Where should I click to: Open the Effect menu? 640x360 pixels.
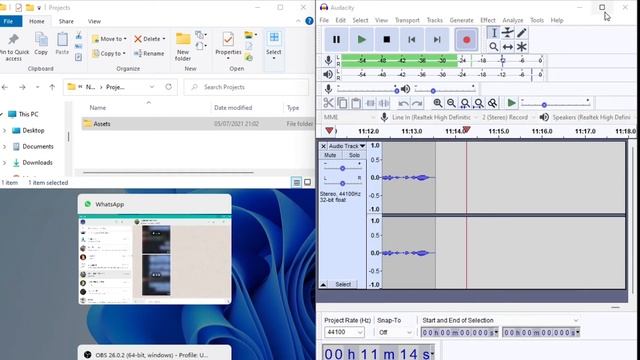488,20
